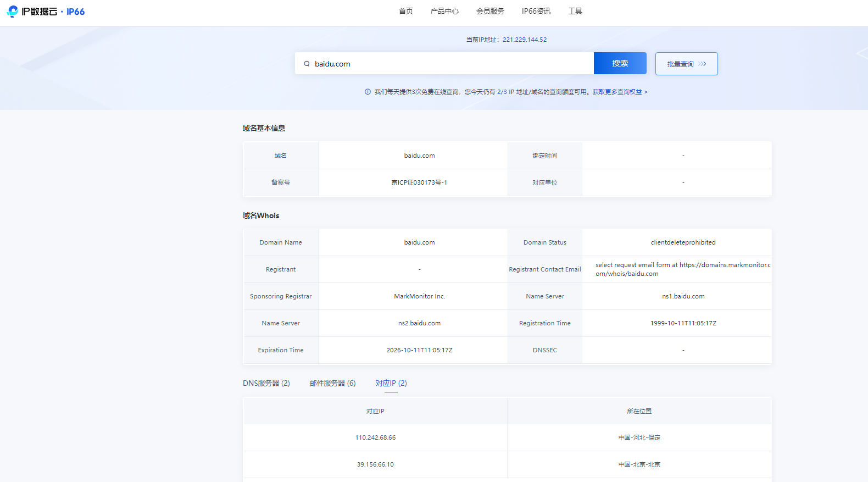This screenshot has height=482, width=868.
Task: Switch to the DNS服务器 (2) tab
Action: [x=266, y=383]
